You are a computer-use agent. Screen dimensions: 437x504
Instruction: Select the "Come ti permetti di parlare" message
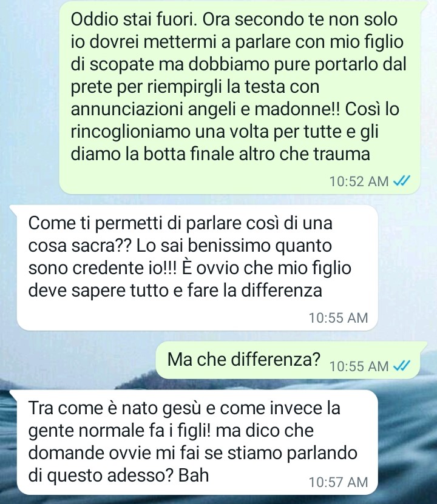[197, 267]
